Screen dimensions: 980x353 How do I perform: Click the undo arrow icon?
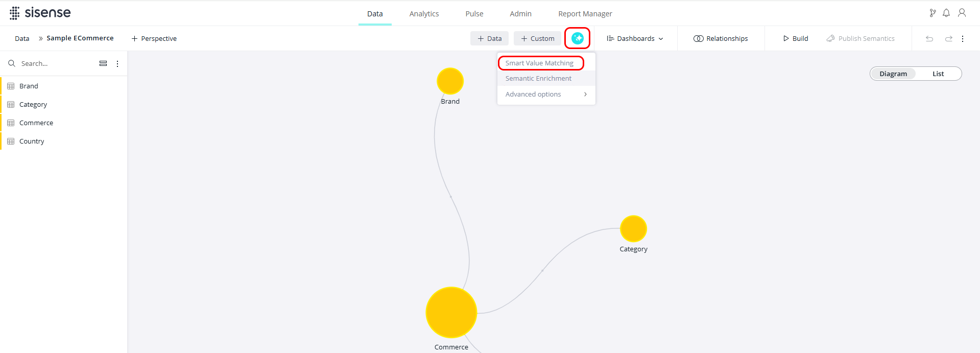pos(929,39)
